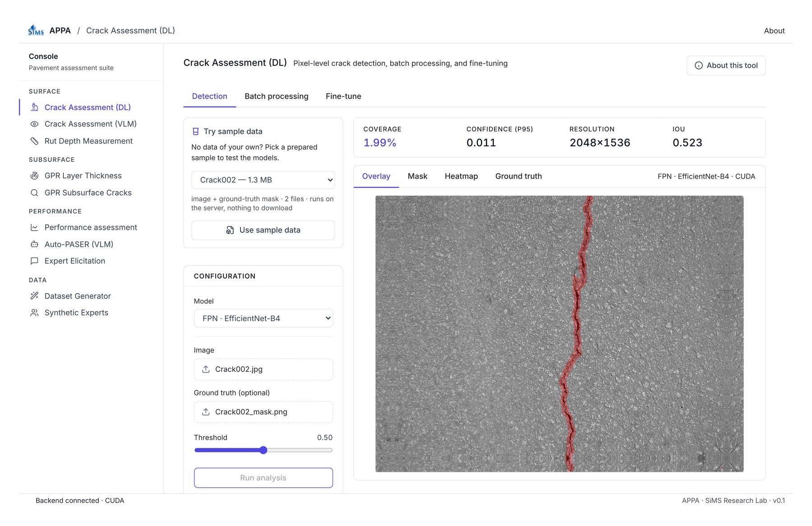Screen dimensions: 812x526
Task: Click the Resolution value 2048×1536
Action: pos(600,143)
